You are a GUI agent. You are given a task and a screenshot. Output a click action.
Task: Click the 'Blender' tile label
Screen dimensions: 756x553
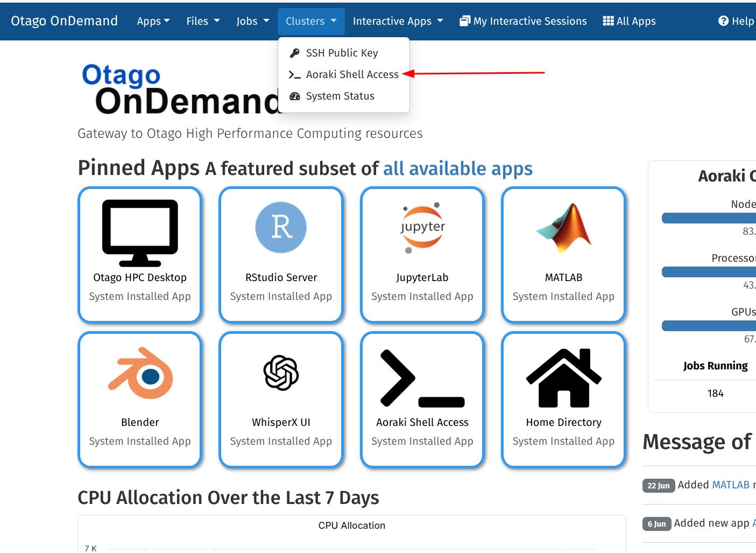click(140, 422)
